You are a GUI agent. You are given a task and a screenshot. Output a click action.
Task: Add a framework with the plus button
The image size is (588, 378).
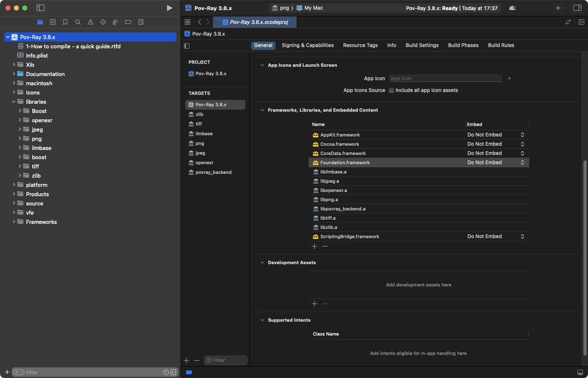(315, 246)
